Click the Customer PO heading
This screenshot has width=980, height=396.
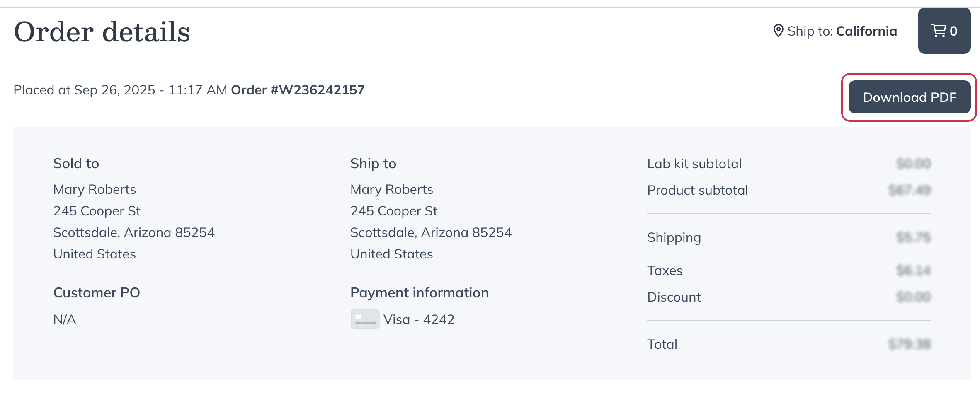coord(97,293)
